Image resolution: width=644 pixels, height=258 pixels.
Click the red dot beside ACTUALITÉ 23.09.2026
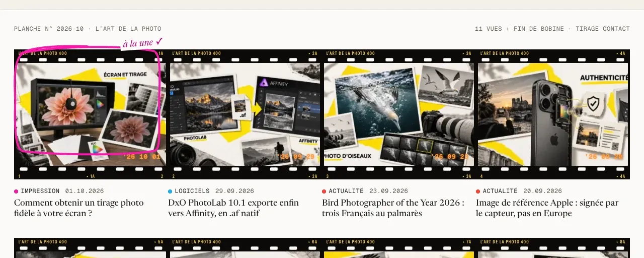[x=324, y=191]
